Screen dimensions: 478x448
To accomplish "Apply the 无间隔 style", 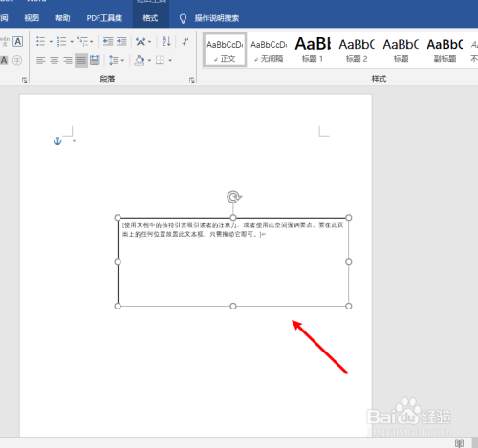I will [x=269, y=50].
